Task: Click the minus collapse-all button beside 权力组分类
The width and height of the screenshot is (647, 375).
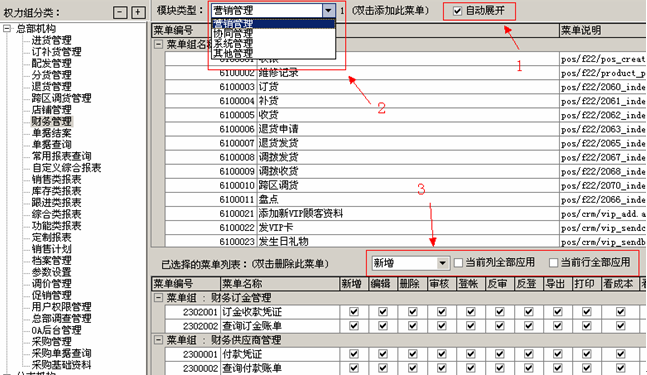Action: click(120, 12)
